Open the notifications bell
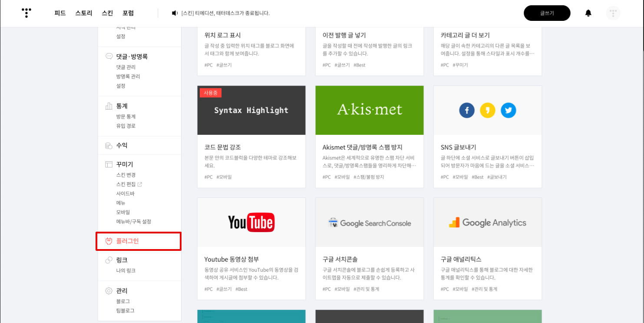 pyautogui.click(x=588, y=13)
